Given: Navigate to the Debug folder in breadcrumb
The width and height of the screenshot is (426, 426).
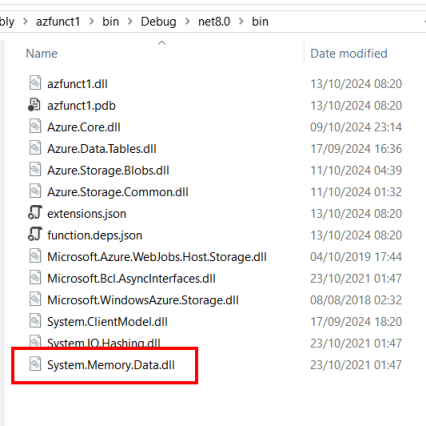Looking at the screenshot, I should click(x=158, y=22).
